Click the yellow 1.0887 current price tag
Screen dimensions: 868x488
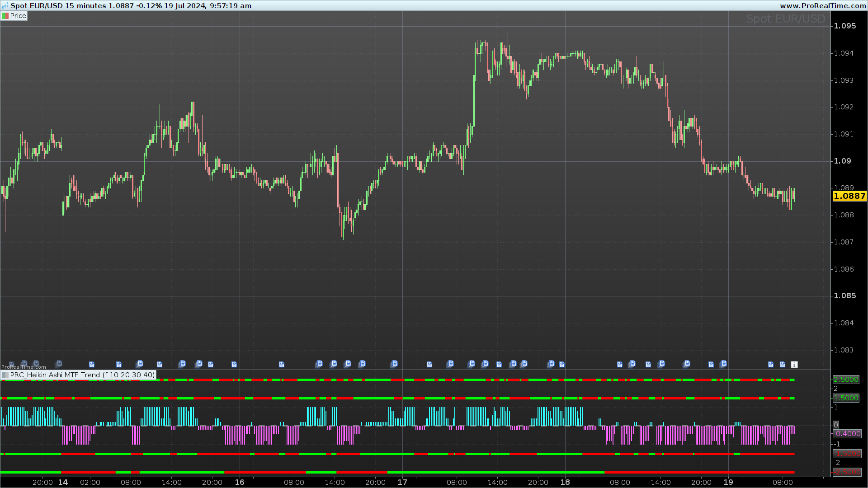pos(849,196)
